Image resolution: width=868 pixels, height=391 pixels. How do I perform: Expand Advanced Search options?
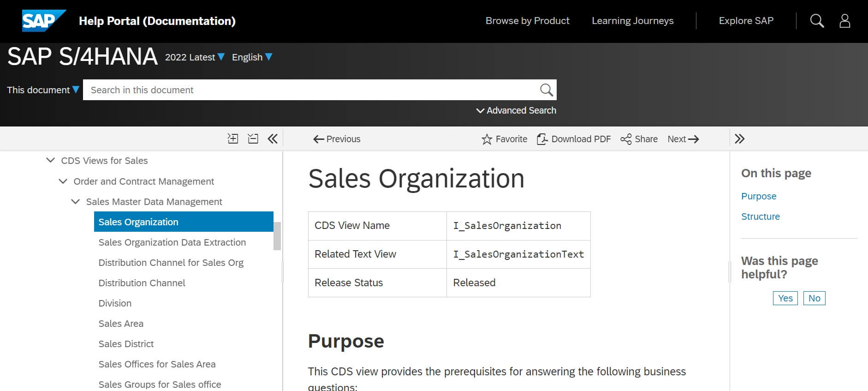click(x=516, y=110)
